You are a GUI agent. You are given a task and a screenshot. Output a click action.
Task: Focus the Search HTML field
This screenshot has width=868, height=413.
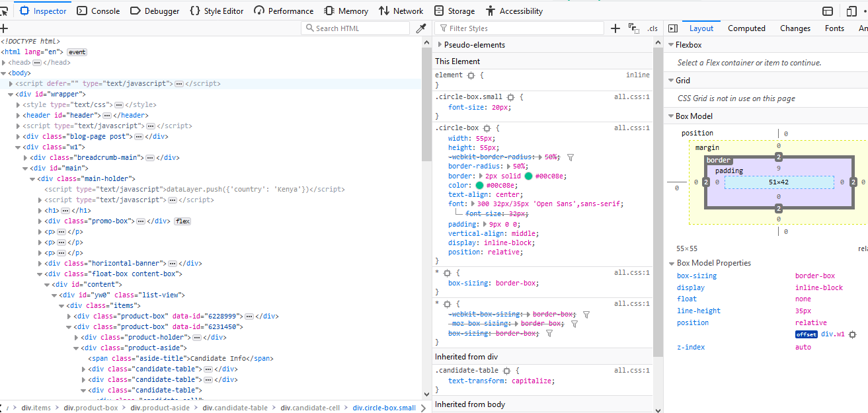[355, 28]
